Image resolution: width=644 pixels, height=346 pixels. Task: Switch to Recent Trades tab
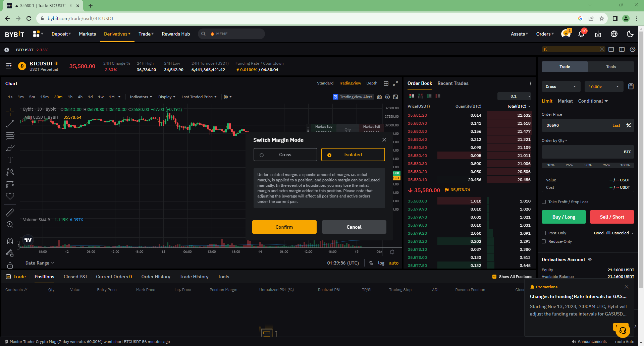[x=453, y=83]
